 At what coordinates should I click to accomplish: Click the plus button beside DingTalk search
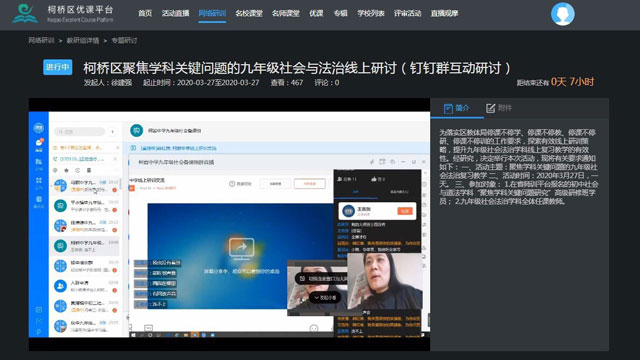(x=113, y=131)
